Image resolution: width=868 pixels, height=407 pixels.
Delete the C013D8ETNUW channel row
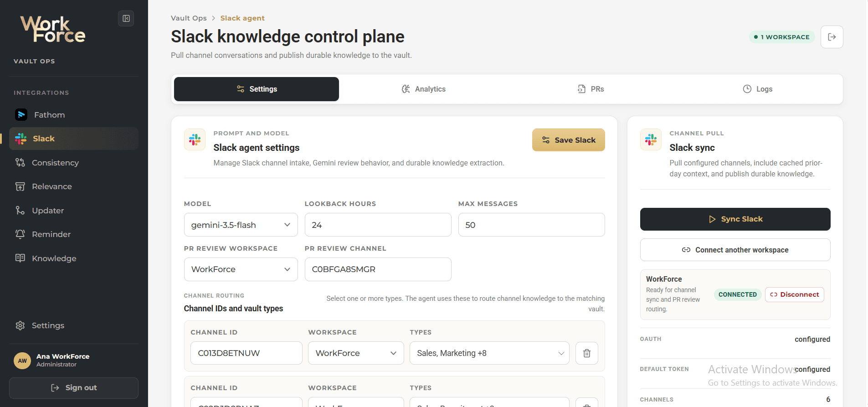pos(587,353)
